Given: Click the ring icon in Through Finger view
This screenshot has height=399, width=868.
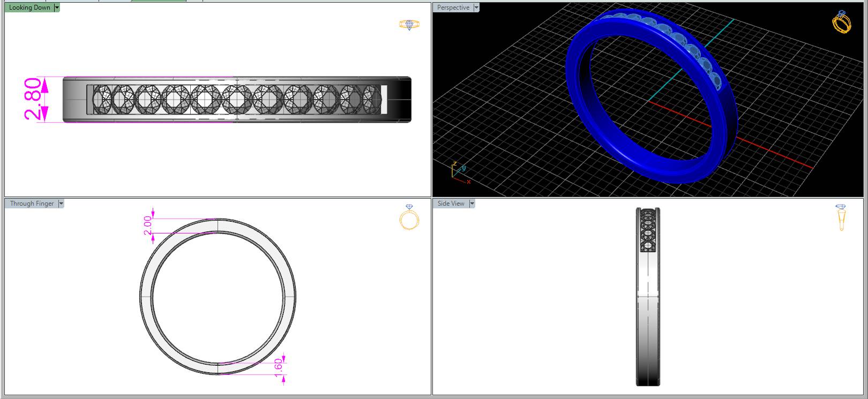Looking at the screenshot, I should coord(409,217).
